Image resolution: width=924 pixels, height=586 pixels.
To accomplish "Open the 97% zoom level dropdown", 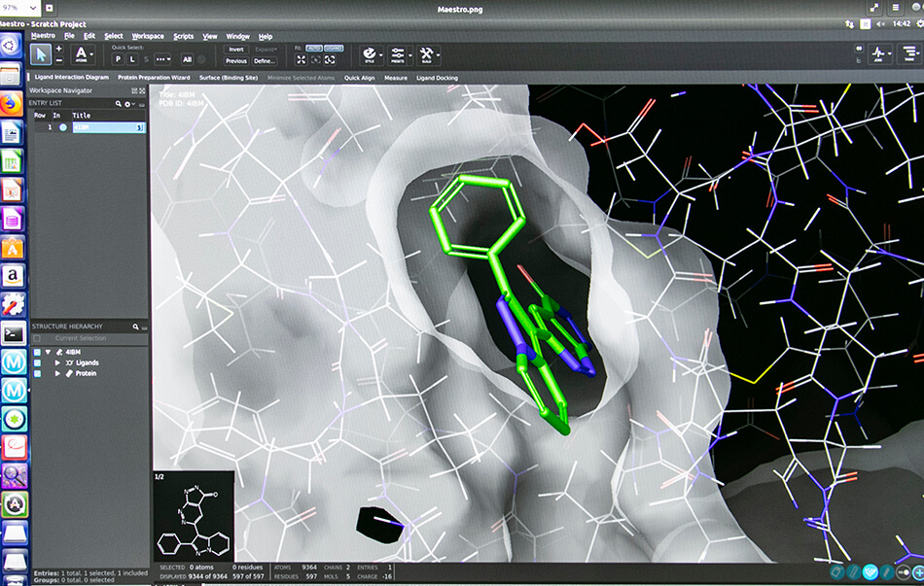I will [19, 8].
